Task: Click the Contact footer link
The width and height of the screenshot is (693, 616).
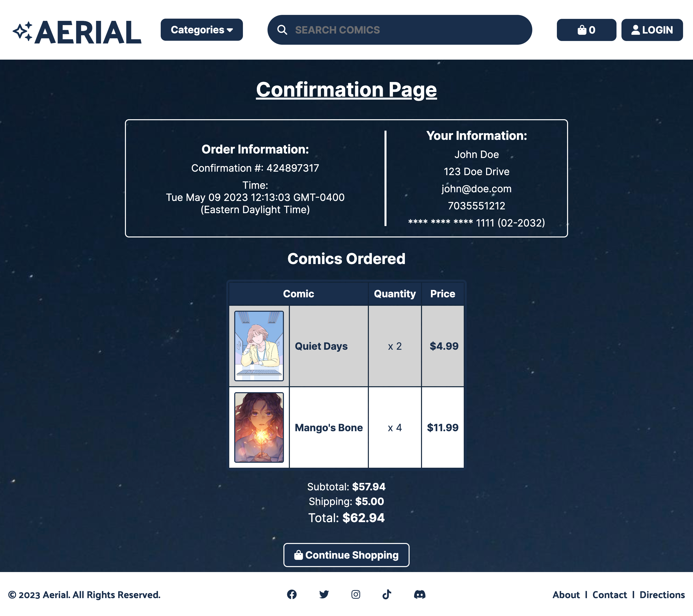Action: (x=610, y=595)
